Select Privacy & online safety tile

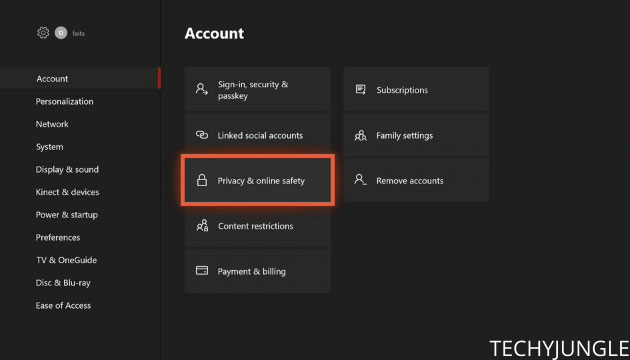(x=258, y=180)
